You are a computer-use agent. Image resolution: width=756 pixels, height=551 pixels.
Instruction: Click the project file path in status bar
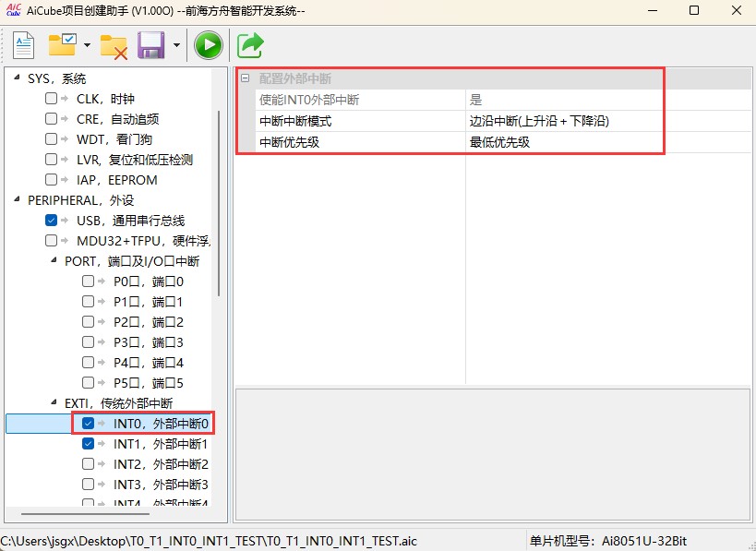tap(209, 541)
